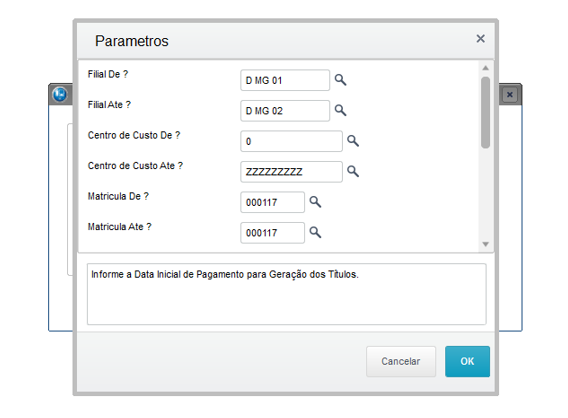
Task: Open lookup search for Matricula Ate
Action: click(x=315, y=232)
